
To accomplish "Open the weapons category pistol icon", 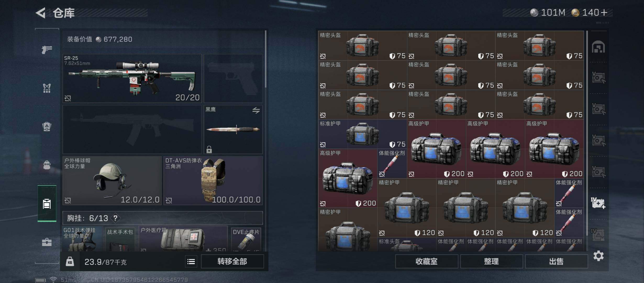I will [x=47, y=49].
